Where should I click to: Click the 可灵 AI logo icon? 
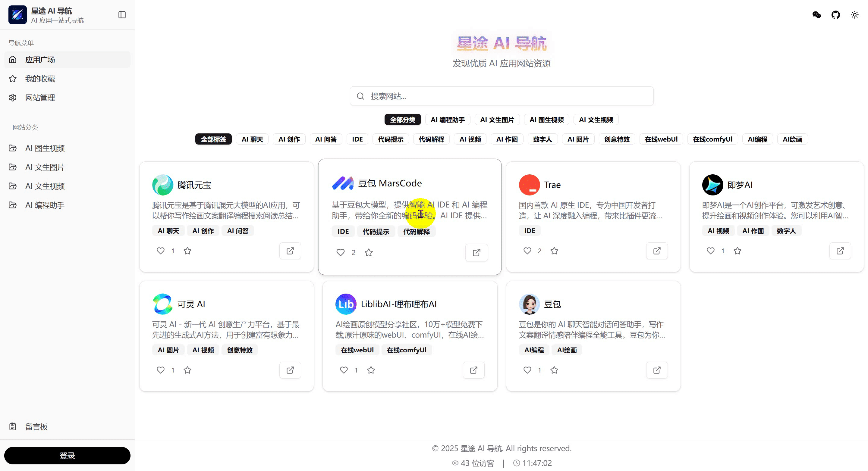[x=163, y=304]
